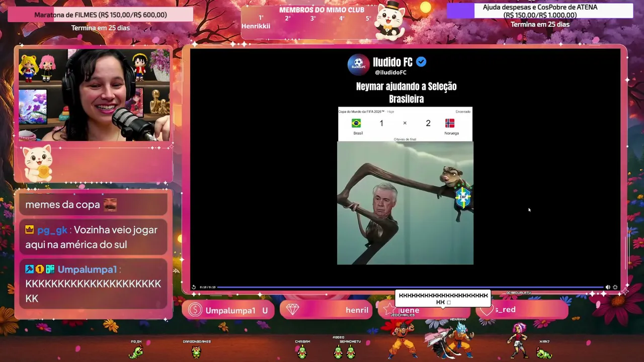Click the Umpalumpa1 badge in the bottom bar

pyautogui.click(x=228, y=310)
